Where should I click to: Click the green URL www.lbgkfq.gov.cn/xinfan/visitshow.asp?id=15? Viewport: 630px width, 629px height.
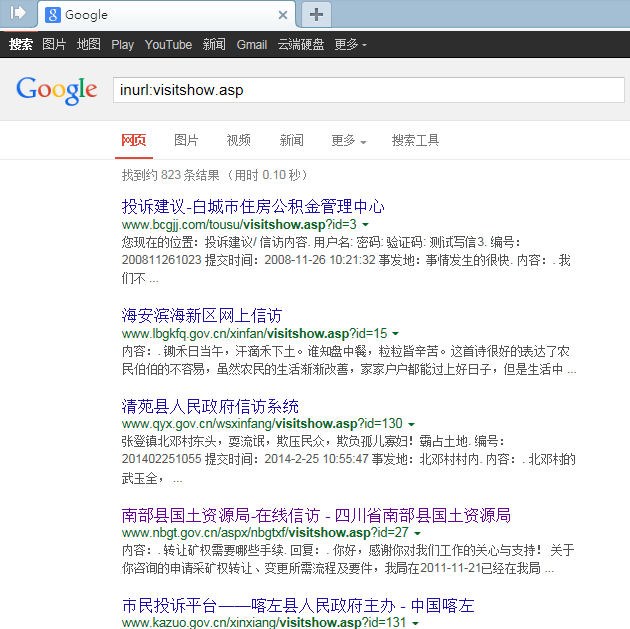254,334
